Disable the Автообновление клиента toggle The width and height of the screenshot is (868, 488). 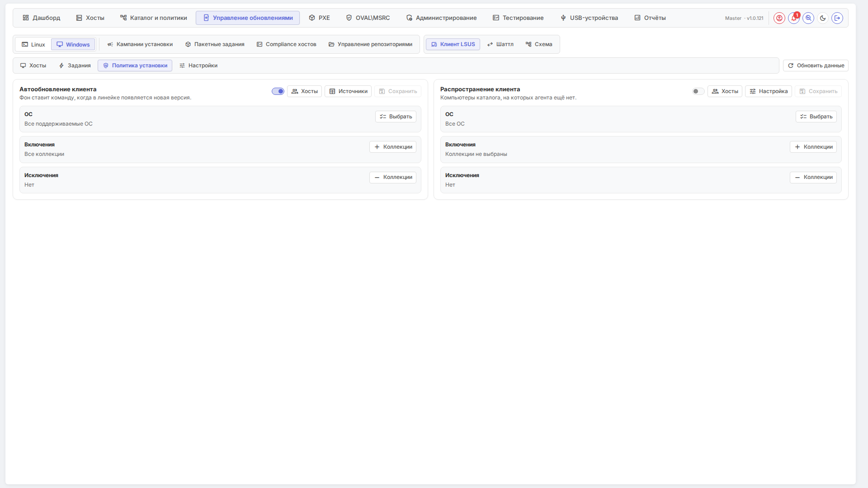[x=278, y=91]
